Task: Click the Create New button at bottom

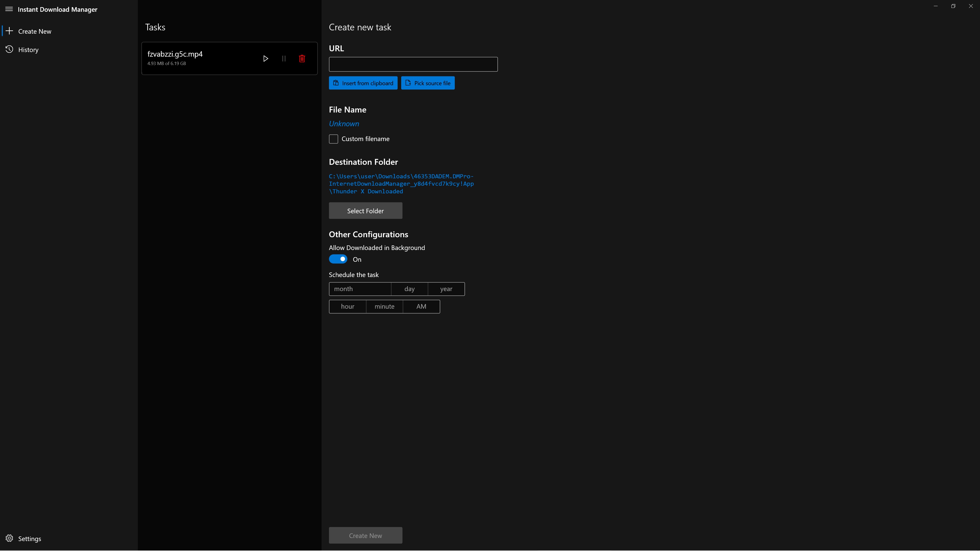Action: point(366,535)
